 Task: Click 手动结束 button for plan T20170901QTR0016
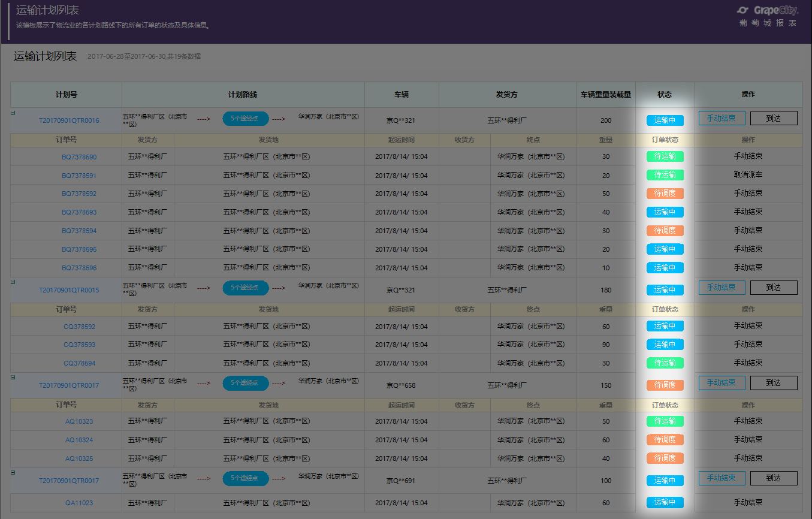(x=722, y=118)
